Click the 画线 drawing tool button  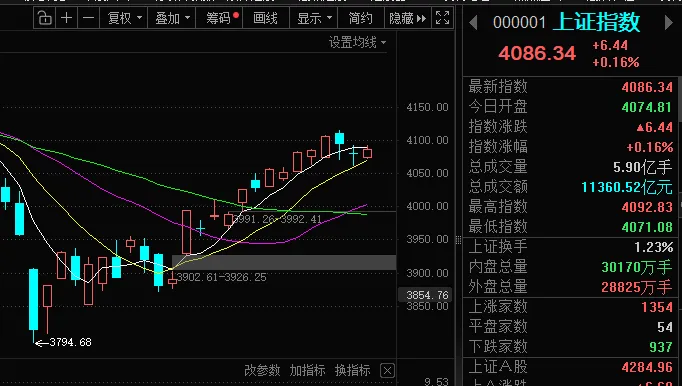tap(265, 18)
